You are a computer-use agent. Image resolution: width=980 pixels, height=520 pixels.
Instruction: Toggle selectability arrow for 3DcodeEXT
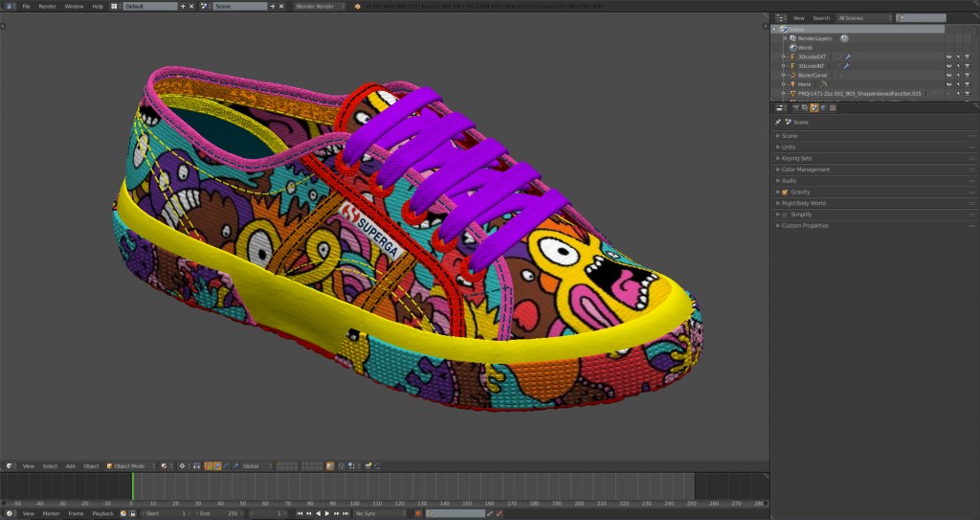[958, 57]
